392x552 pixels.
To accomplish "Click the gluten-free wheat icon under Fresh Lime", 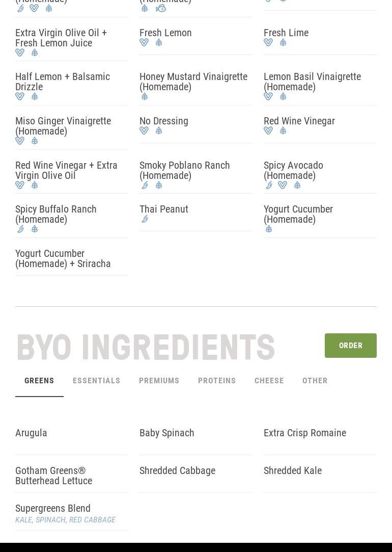I will coord(283,43).
